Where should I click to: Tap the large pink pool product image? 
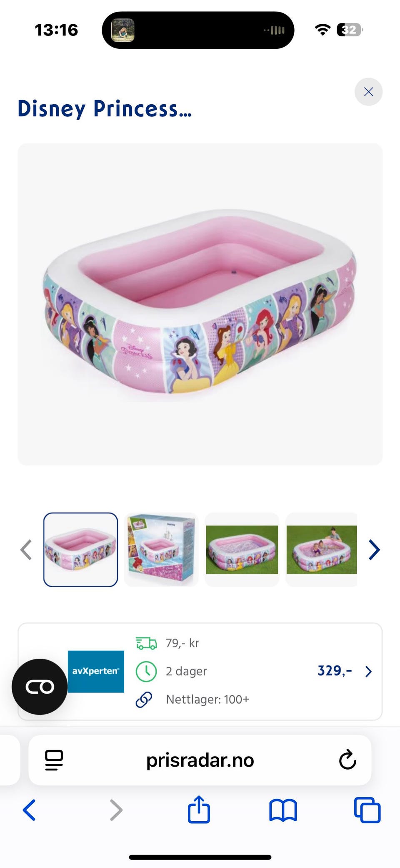coord(200,304)
